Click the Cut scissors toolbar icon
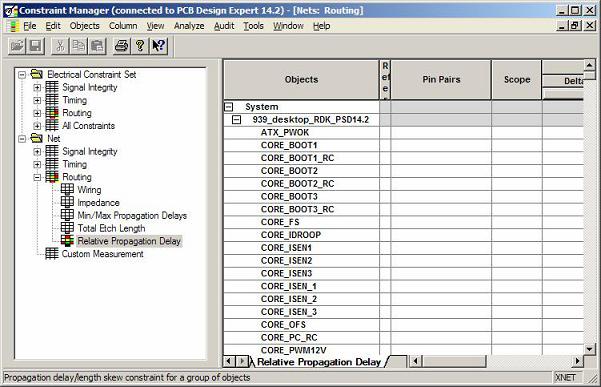The width and height of the screenshot is (601, 387). pos(60,46)
